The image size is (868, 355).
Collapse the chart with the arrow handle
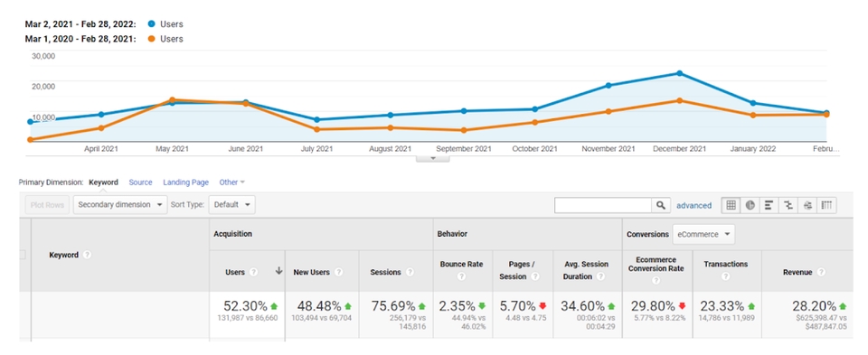[433, 159]
